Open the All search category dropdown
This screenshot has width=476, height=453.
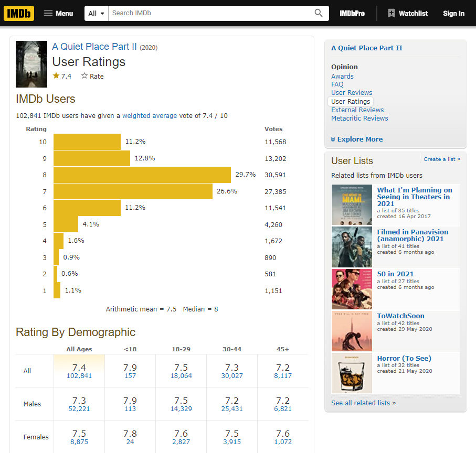[96, 13]
